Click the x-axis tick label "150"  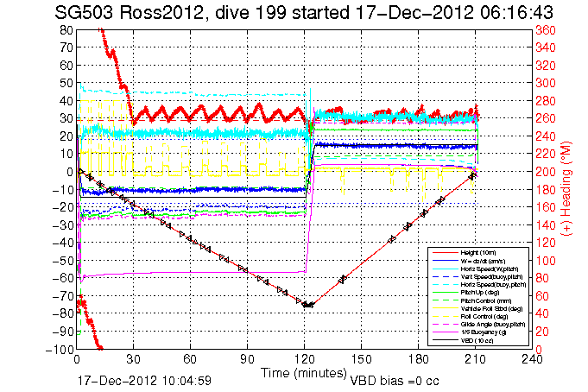point(362,359)
